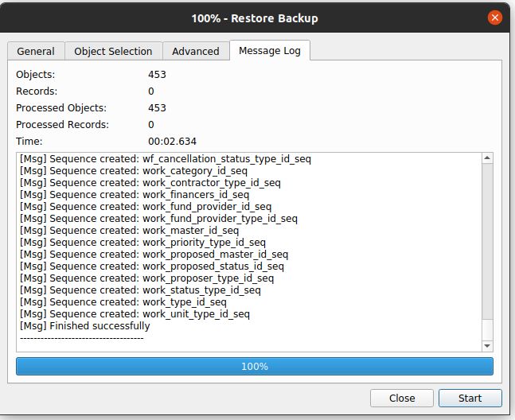Select the work_proposed_master_id_seq log line
Screen dimensions: 515x420
coord(154,255)
